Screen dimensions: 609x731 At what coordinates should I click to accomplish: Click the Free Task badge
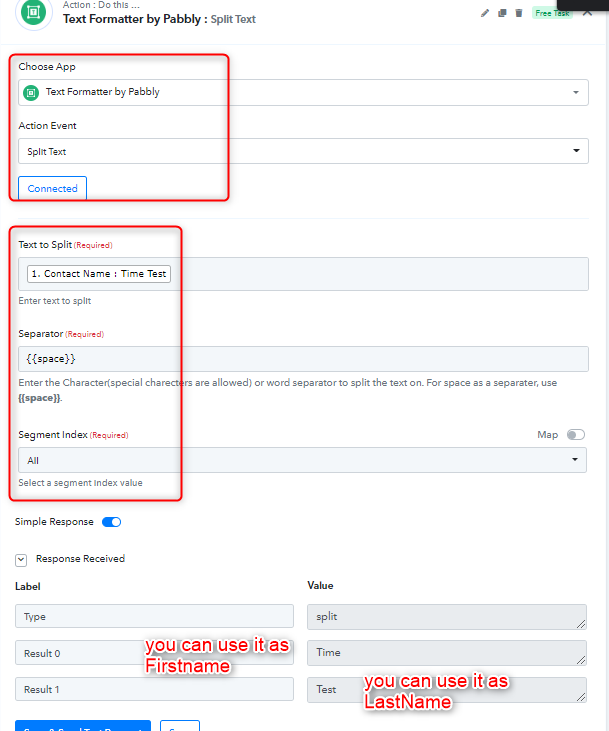552,13
